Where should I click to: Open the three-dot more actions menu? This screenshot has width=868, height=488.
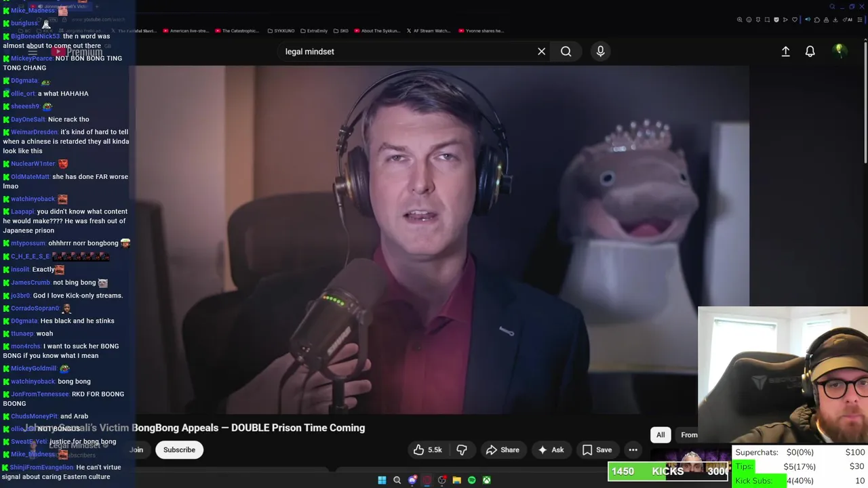[633, 449]
